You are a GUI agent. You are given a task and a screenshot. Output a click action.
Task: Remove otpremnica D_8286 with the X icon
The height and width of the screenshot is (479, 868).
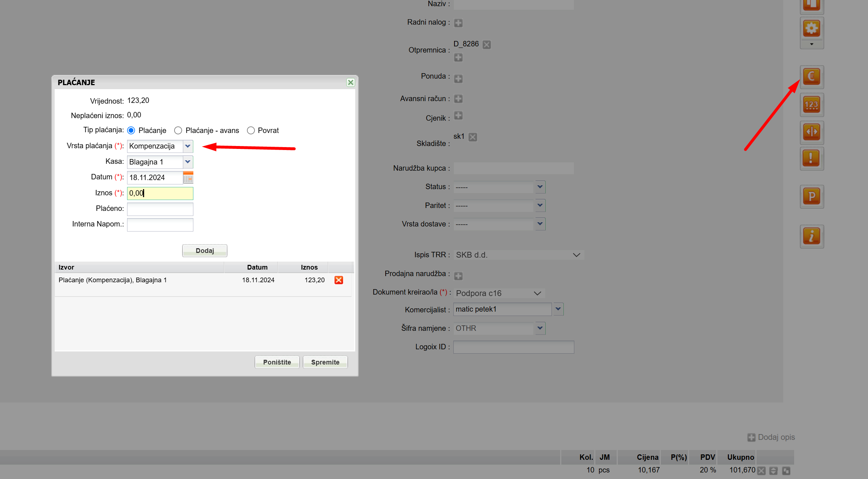(x=487, y=45)
